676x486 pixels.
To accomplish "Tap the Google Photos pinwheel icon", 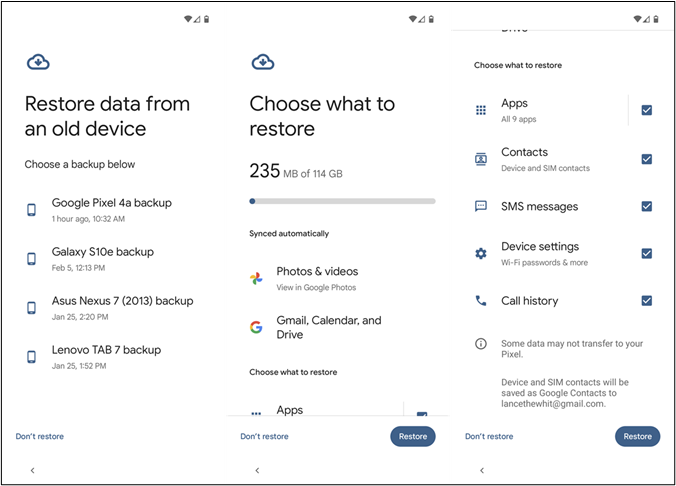I will pos(257,278).
